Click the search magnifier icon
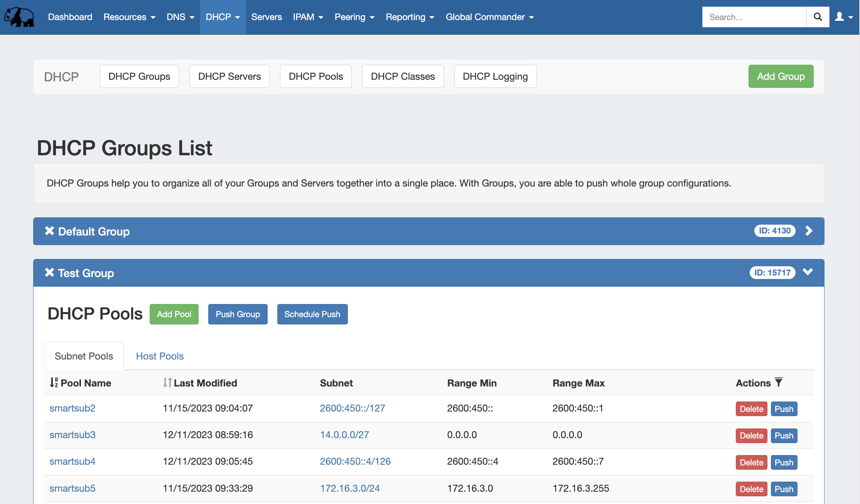Viewport: 860px width, 504px height. [818, 17]
